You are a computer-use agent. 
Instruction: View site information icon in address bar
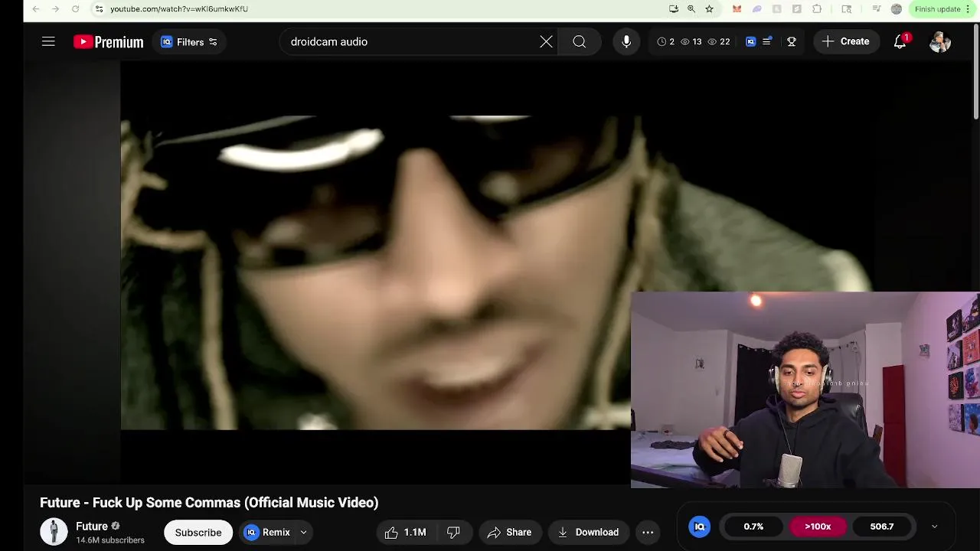(x=99, y=9)
